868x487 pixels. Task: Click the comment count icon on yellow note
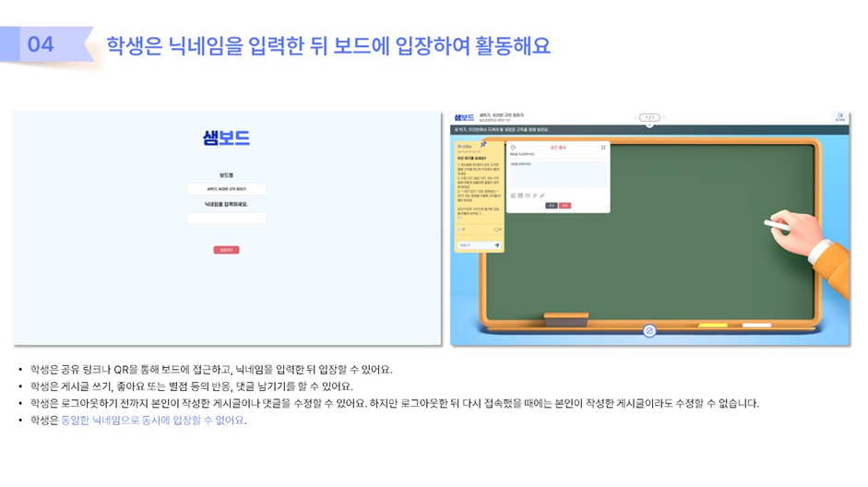click(496, 230)
